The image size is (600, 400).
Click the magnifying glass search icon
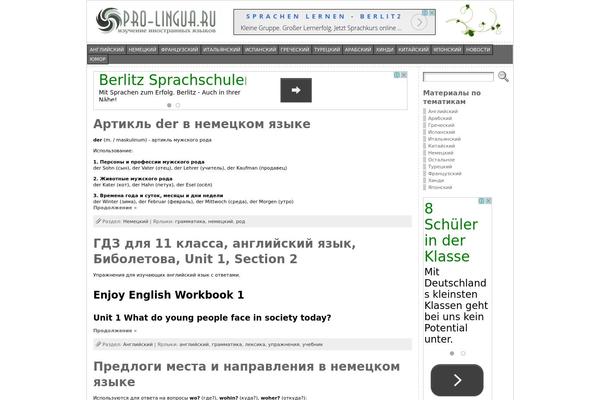503,77
